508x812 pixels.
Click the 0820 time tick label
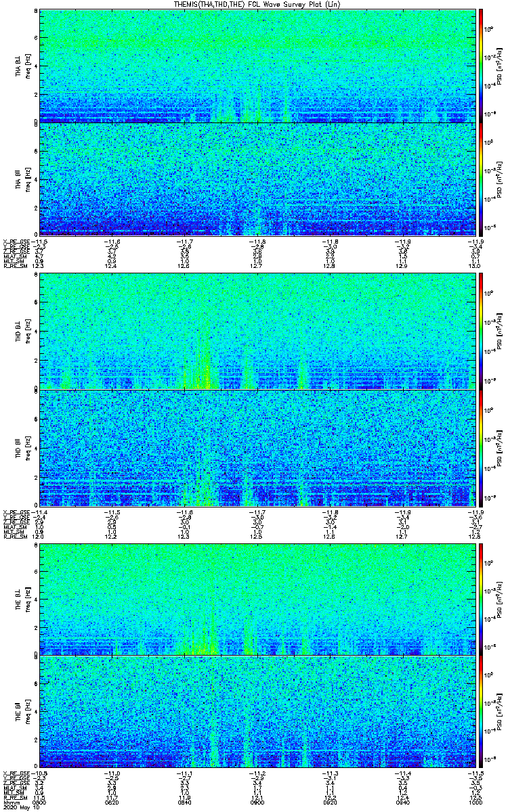point(112,802)
